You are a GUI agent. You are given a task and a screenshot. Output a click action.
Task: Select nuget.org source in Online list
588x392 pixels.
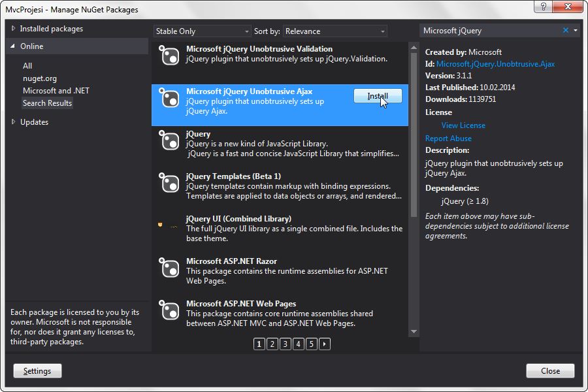click(40, 78)
